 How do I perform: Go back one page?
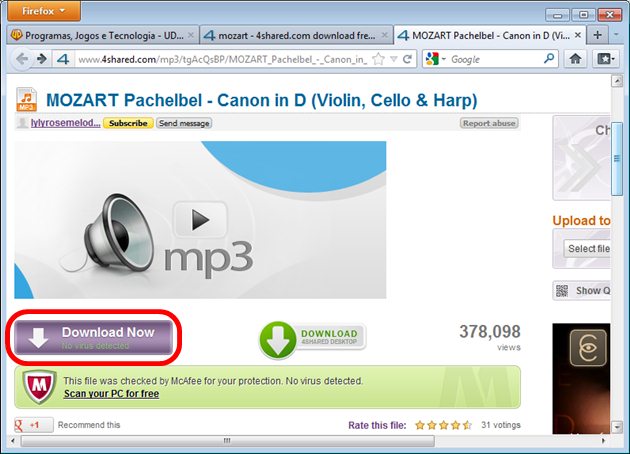22,59
